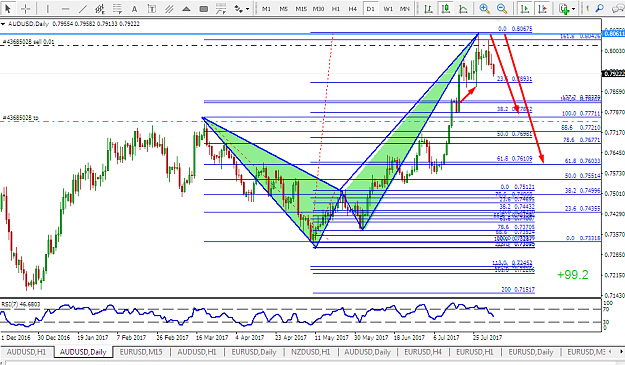Expand the AUDUSD,Daily chart title menu
This screenshot has height=365, width=625.
tap(3, 24)
